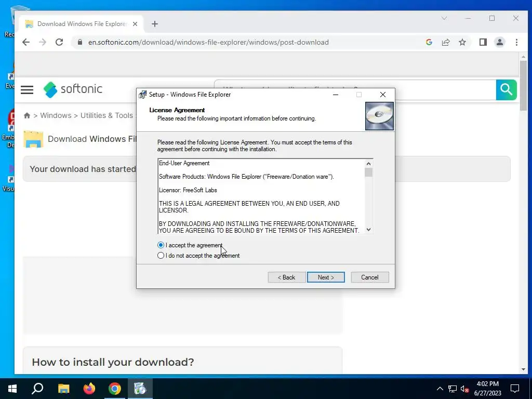Open Chrome profile avatar menu
The width and height of the screenshot is (532, 399).
pyautogui.click(x=499, y=42)
